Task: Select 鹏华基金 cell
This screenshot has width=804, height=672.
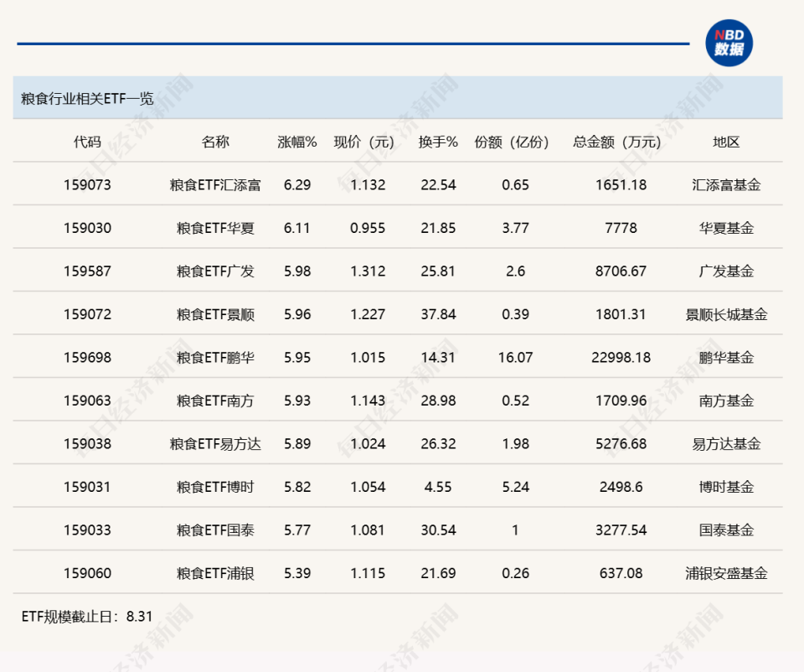Action: coord(727,357)
